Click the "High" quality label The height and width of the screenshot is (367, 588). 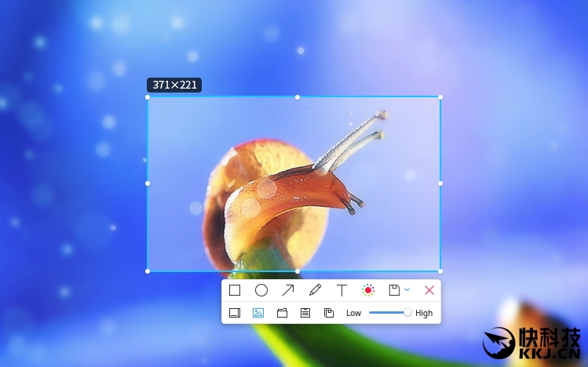424,313
